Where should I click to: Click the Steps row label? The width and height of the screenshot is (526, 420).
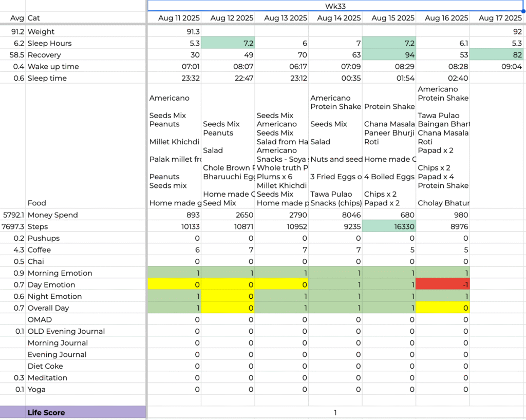pyautogui.click(x=38, y=226)
